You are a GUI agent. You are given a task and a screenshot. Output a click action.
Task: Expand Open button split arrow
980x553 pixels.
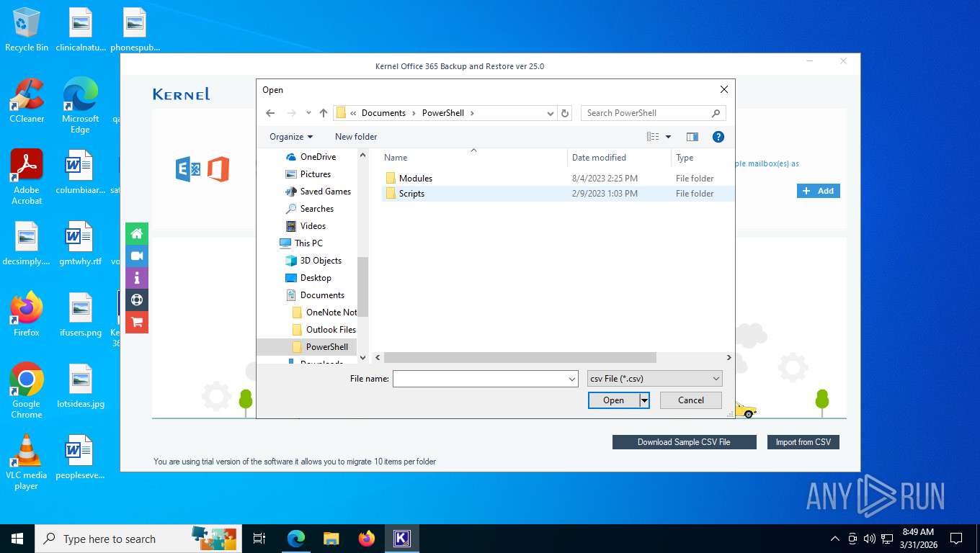644,400
